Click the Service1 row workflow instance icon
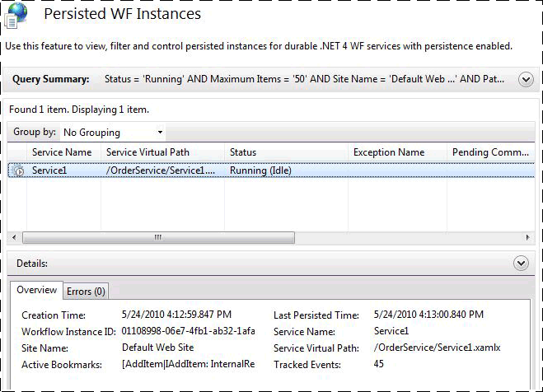The height and width of the screenshot is (392, 543). click(x=18, y=170)
